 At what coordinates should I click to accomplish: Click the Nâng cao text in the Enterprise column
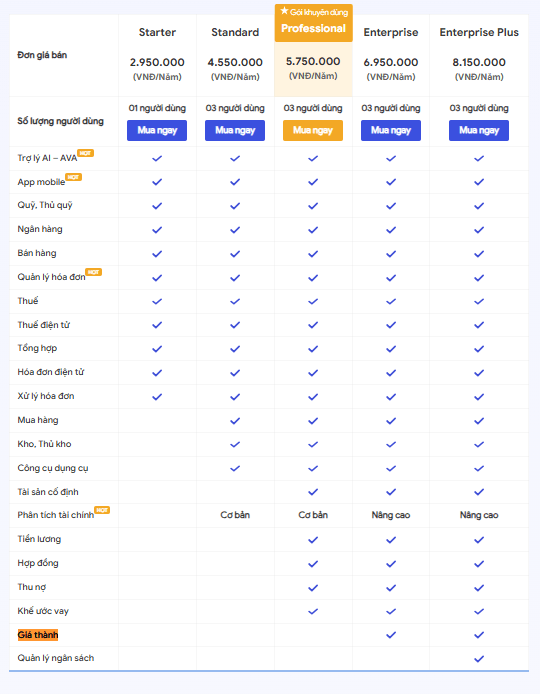tap(391, 515)
